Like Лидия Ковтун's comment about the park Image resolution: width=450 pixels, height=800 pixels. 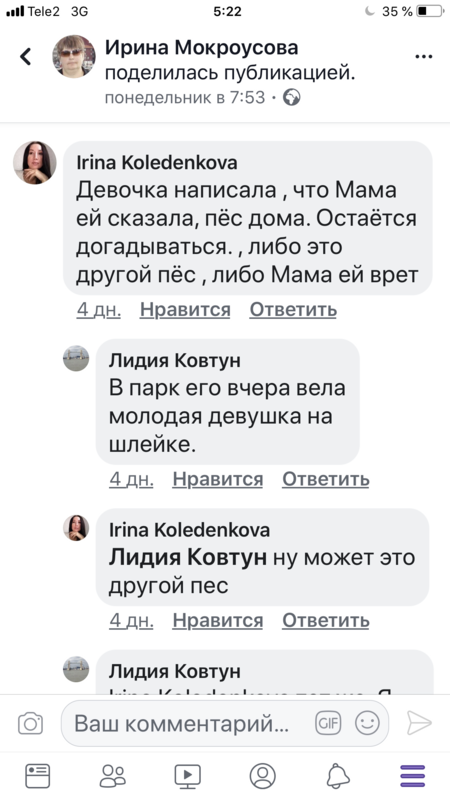(x=217, y=479)
